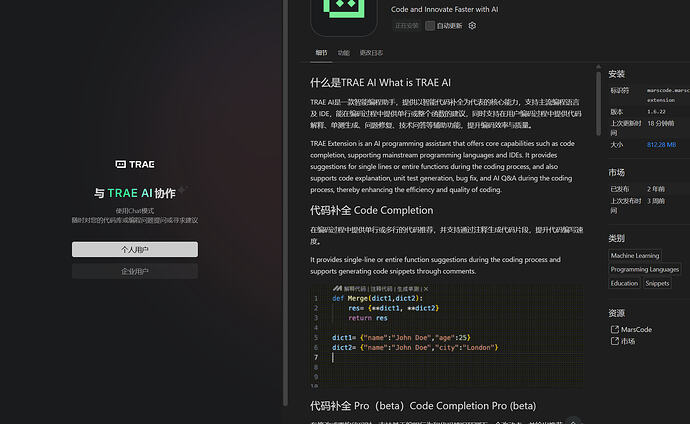This screenshot has width=690, height=424.
Task: Open the MarsCode resource link
Action: [636, 329]
